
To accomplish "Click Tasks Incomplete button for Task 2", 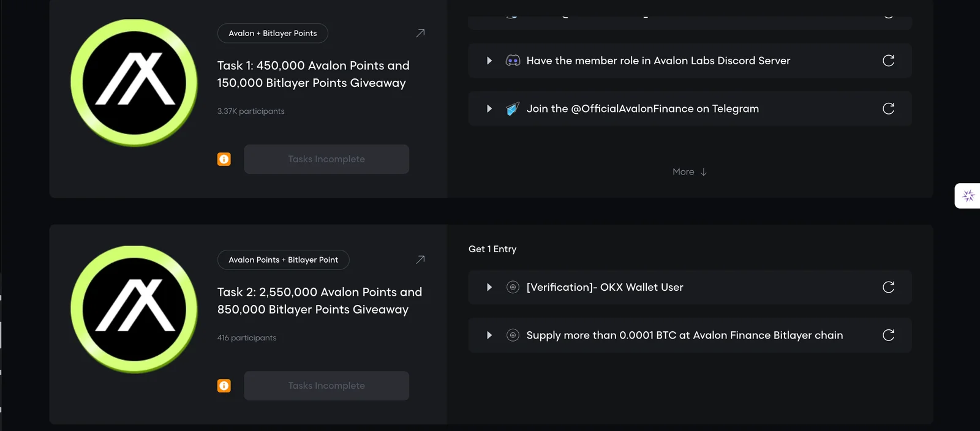I will [326, 386].
